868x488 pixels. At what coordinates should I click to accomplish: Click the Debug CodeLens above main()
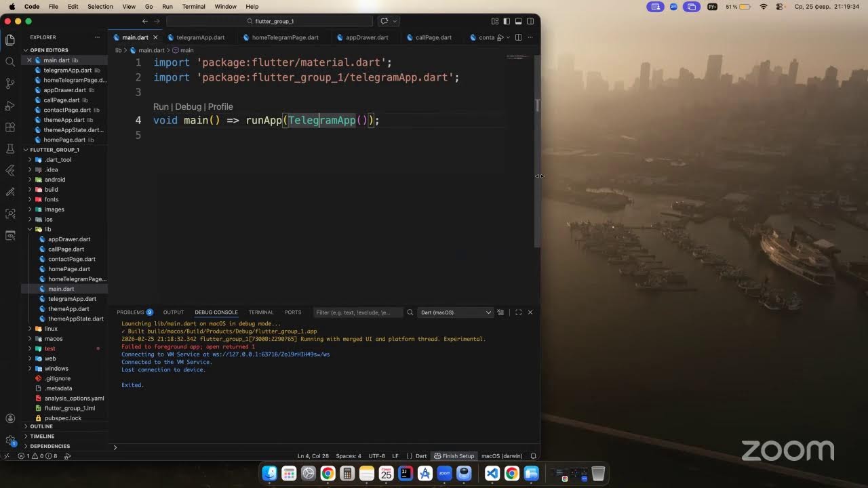click(189, 106)
